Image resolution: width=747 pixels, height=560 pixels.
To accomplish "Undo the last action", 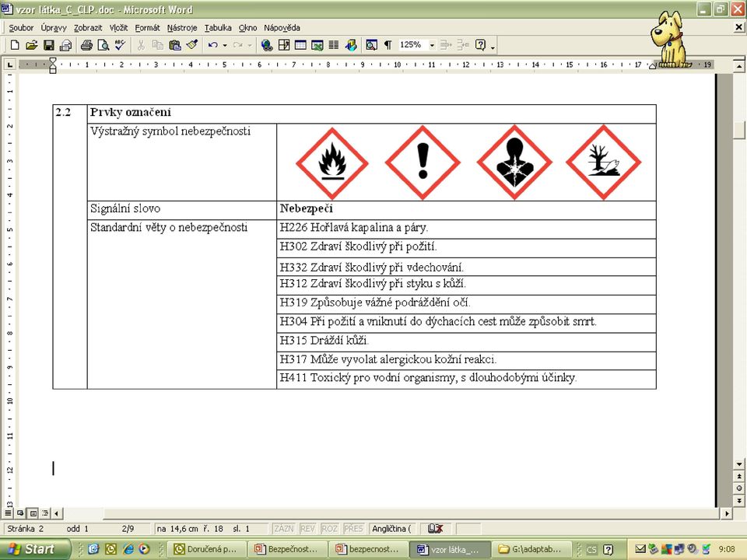I will point(213,45).
